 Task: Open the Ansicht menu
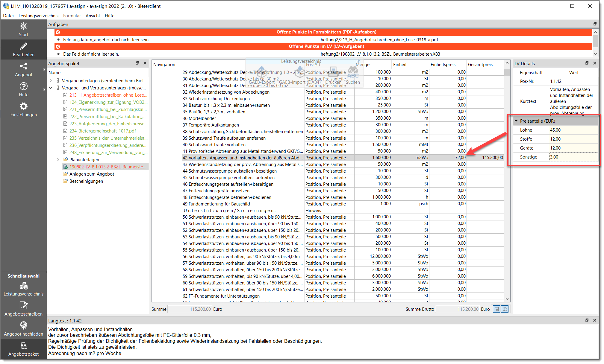point(93,16)
